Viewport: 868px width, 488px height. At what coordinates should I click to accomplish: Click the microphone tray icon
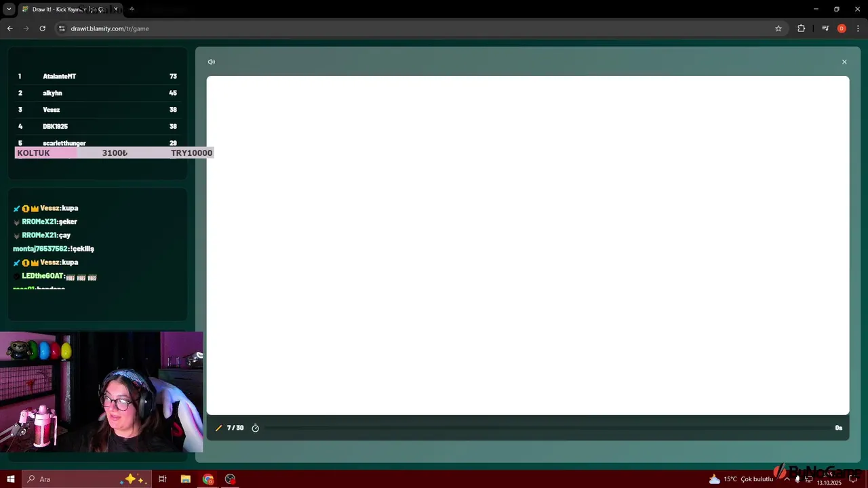coord(797,479)
